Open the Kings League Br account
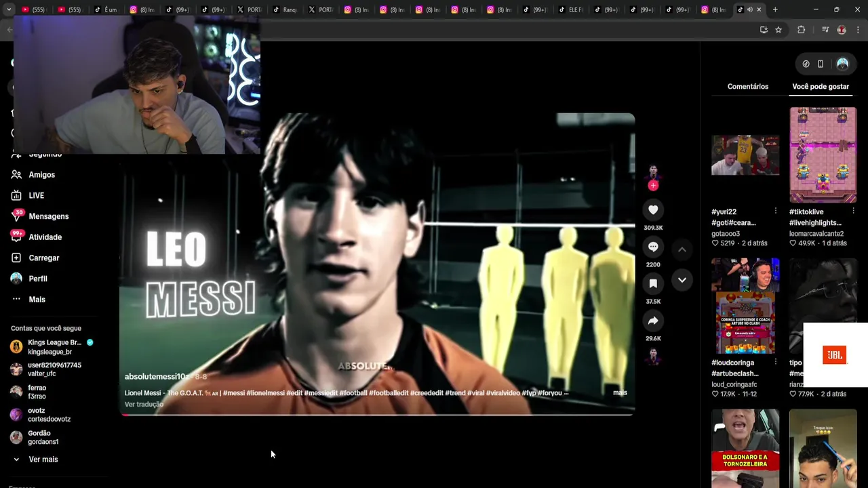Screen dimensions: 868x488 pos(53,347)
